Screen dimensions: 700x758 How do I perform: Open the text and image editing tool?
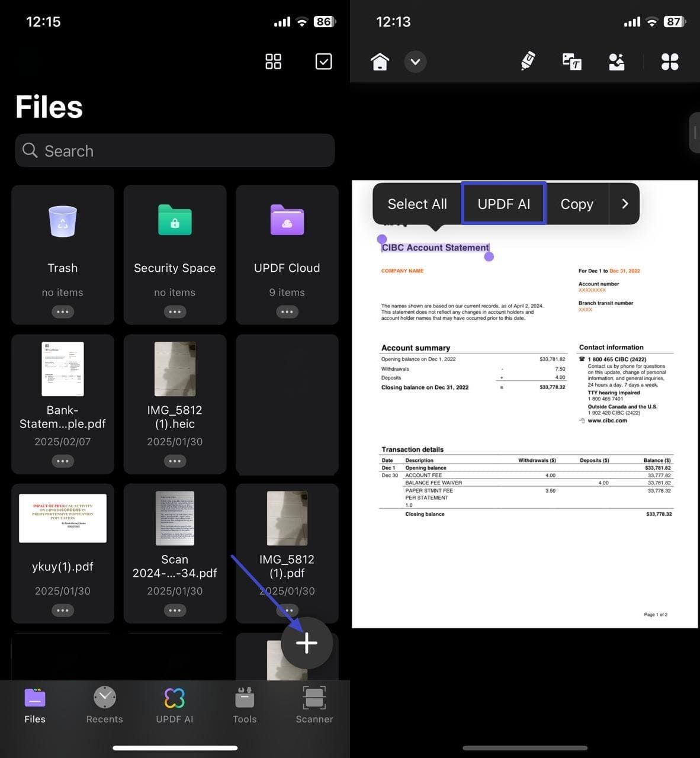572,61
